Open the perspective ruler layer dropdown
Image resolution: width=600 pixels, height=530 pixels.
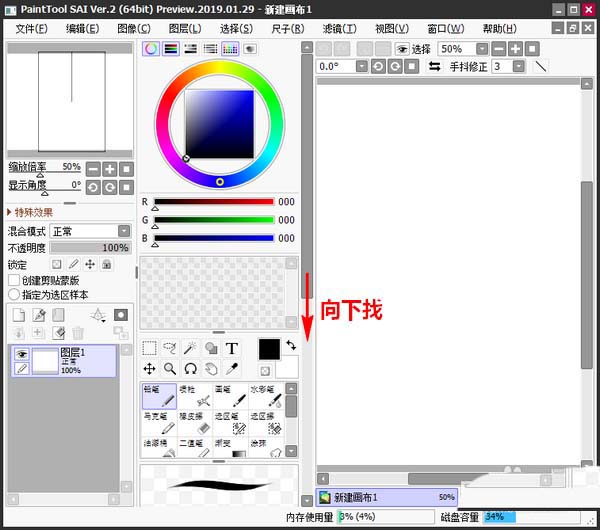[x=98, y=315]
